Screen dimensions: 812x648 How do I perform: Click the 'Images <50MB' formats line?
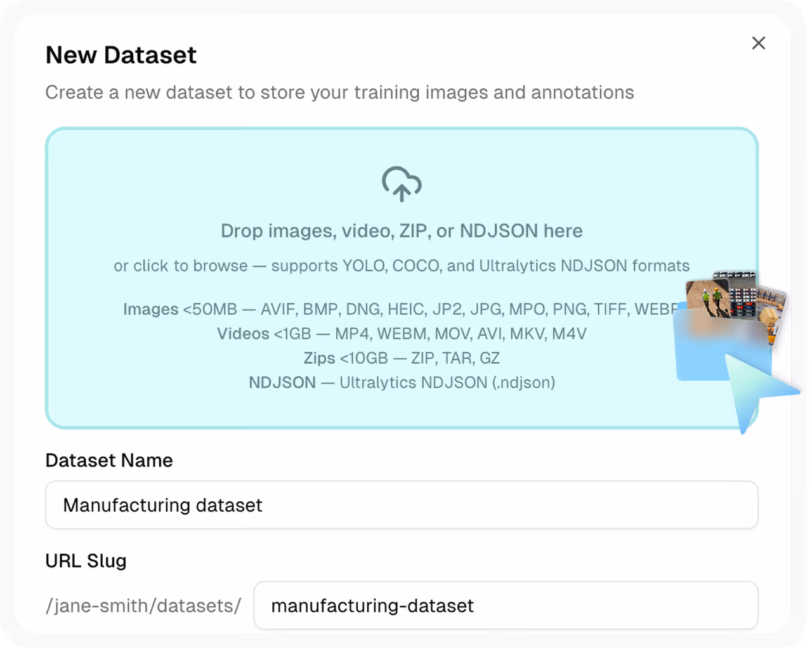[x=402, y=309]
